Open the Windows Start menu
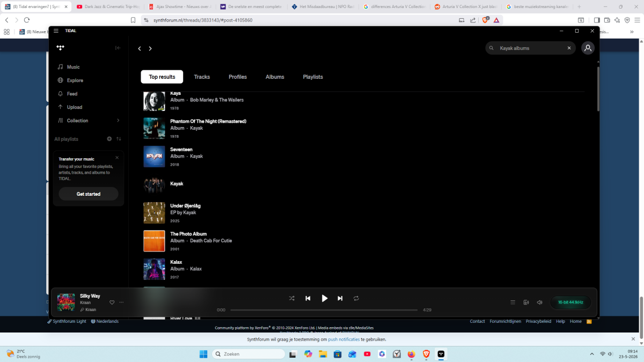 coord(203,354)
